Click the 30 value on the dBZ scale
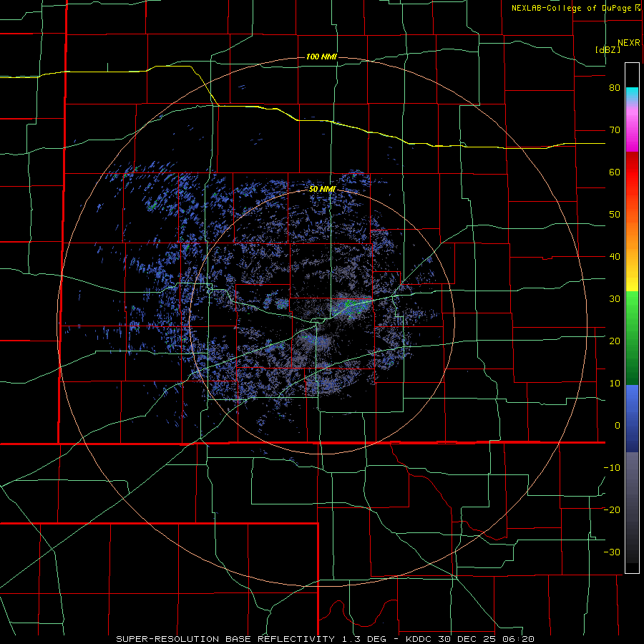The image size is (644, 644). click(x=615, y=298)
